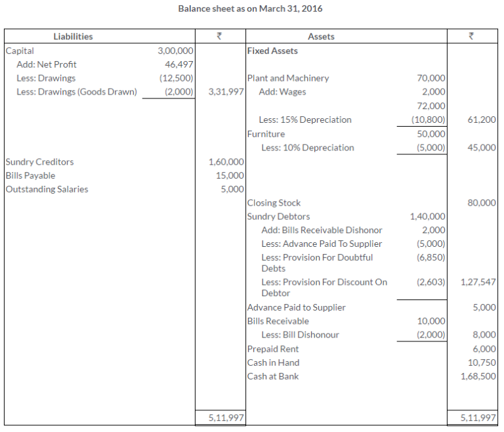The image size is (504, 432).
Task: Click the net profit value 46,497
Action: [179, 64]
